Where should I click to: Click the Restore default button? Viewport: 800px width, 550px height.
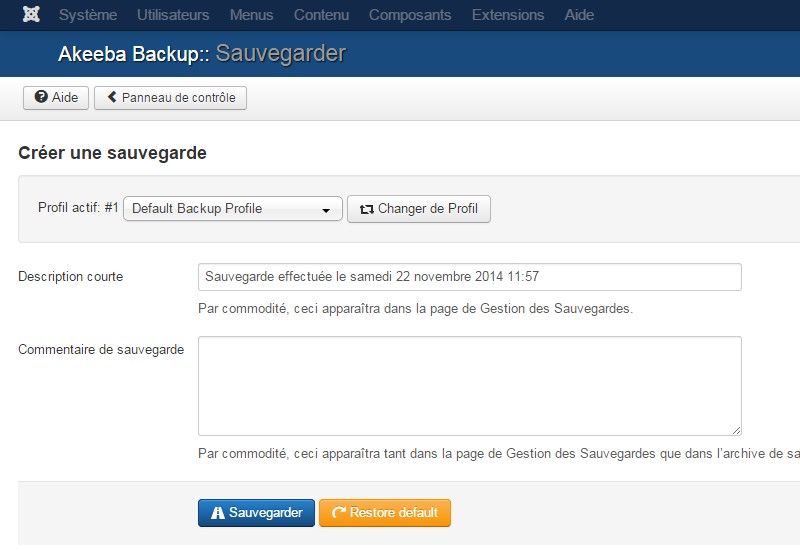click(x=385, y=513)
